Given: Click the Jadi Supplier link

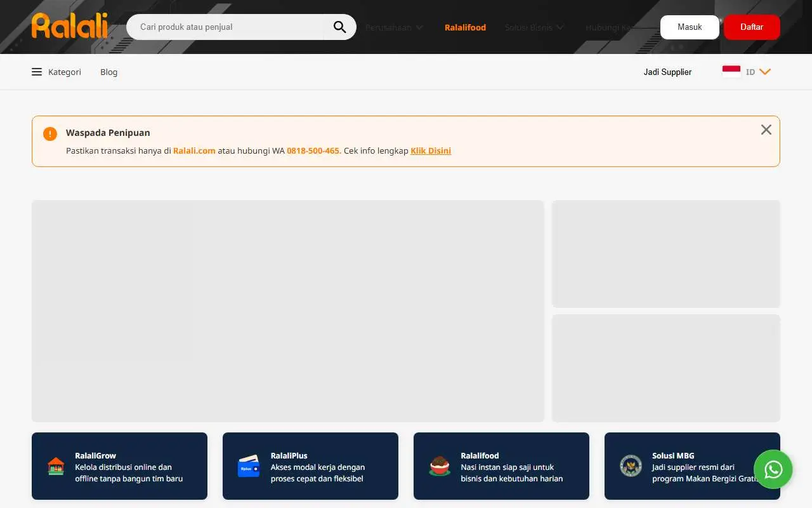Looking at the screenshot, I should (x=667, y=72).
